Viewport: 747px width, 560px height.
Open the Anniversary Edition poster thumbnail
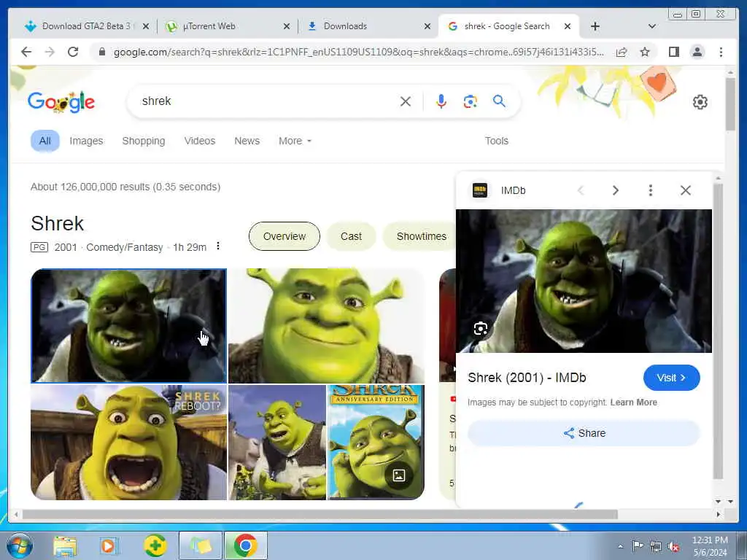click(376, 443)
